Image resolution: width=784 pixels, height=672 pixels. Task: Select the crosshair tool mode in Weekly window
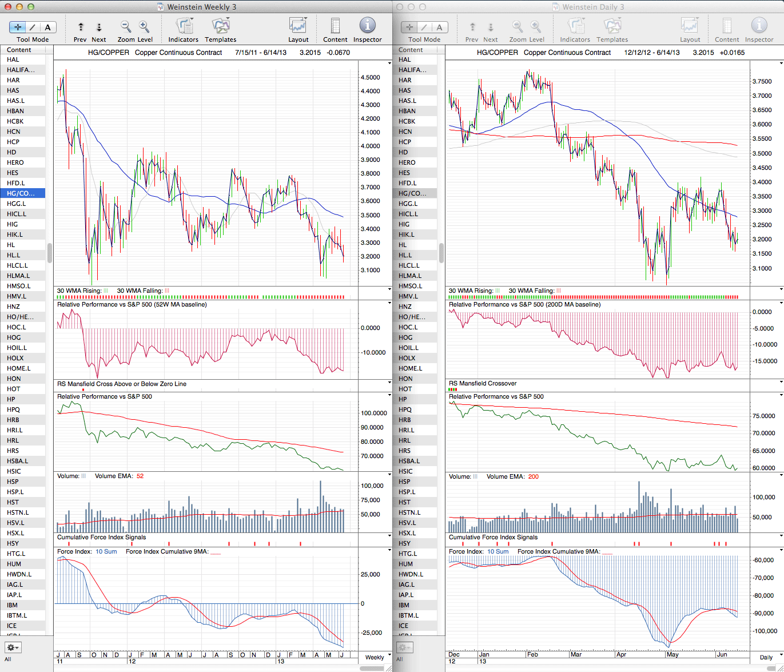click(18, 27)
